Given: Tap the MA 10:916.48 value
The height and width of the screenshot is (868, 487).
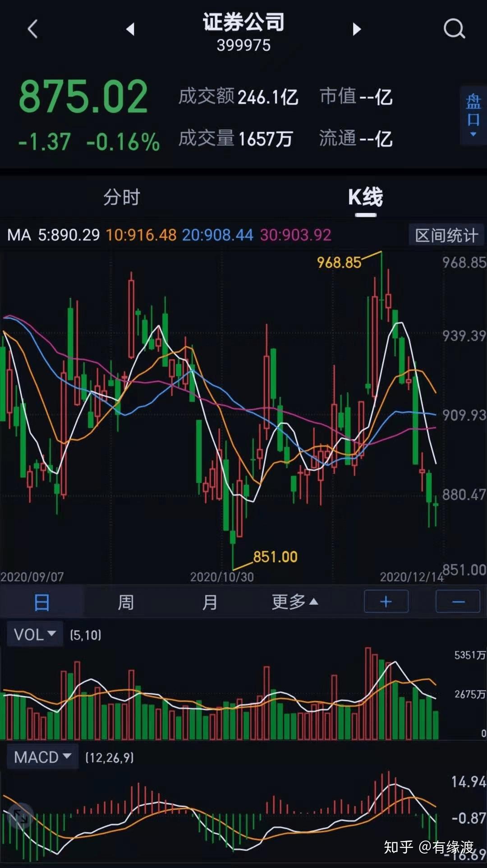Looking at the screenshot, I should (141, 235).
